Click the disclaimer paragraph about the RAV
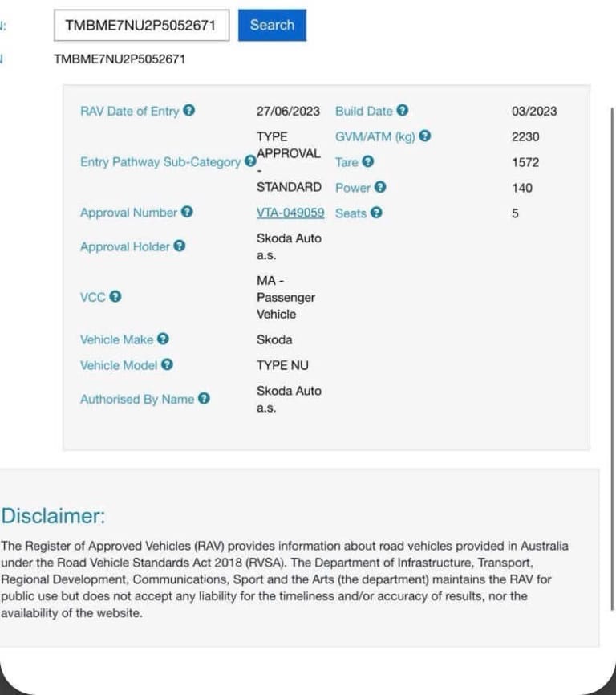The width and height of the screenshot is (616, 695). click(x=285, y=579)
